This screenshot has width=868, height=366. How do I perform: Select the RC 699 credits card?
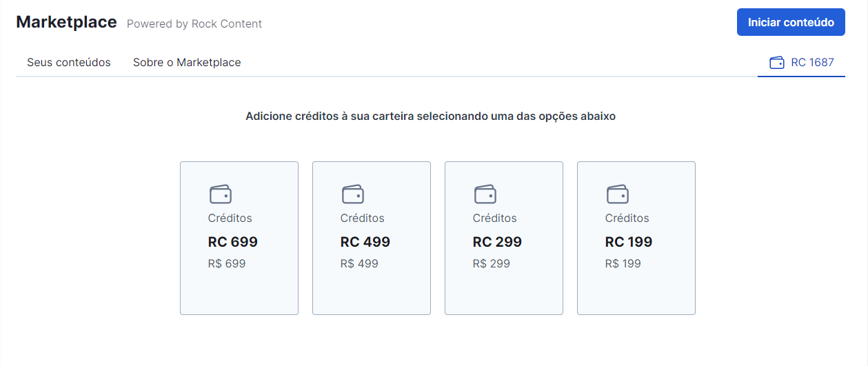[x=239, y=238]
